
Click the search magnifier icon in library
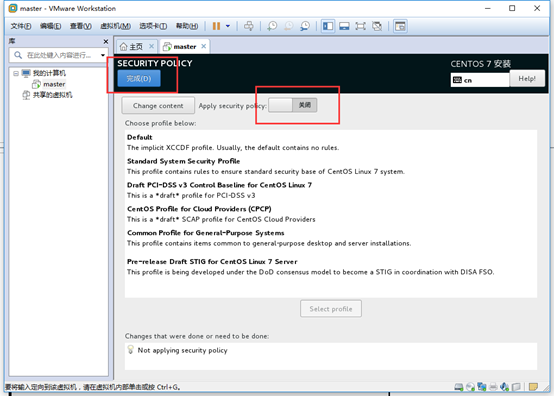18,55
